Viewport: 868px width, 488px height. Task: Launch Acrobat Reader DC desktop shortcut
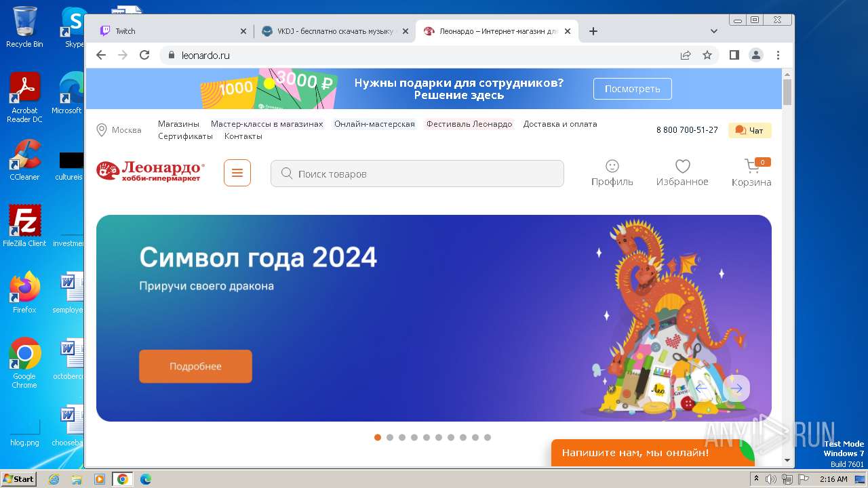24,98
